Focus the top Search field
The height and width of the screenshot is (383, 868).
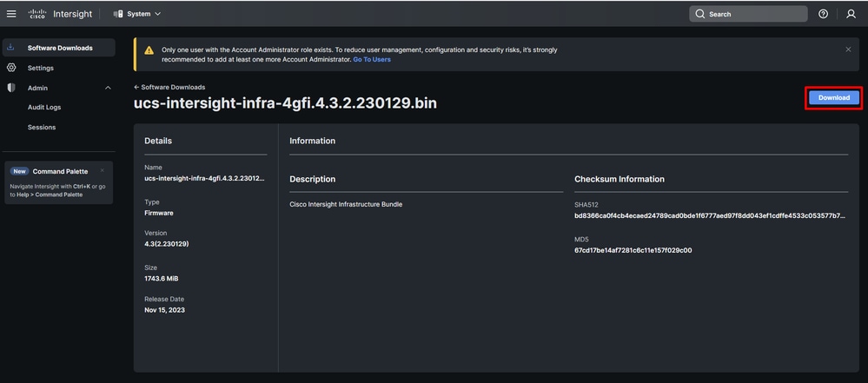pyautogui.click(x=748, y=14)
